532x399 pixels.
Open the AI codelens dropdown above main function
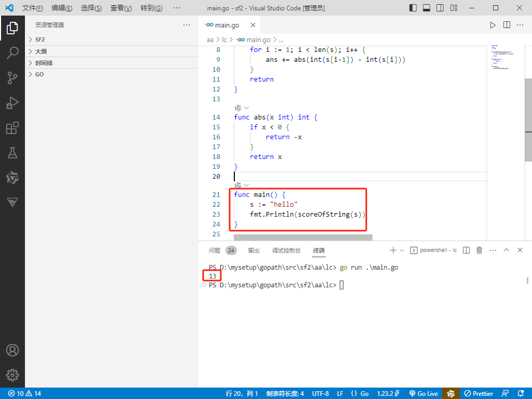pos(246,185)
